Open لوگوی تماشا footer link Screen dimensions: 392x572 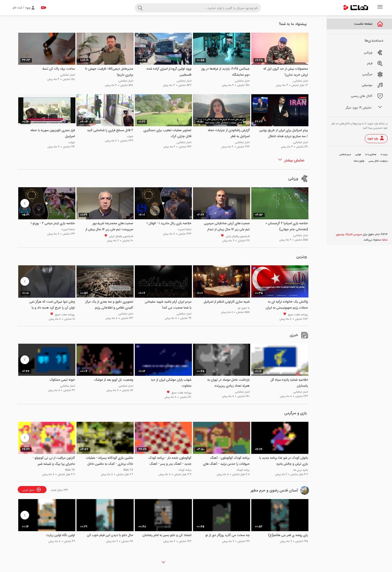(359, 161)
